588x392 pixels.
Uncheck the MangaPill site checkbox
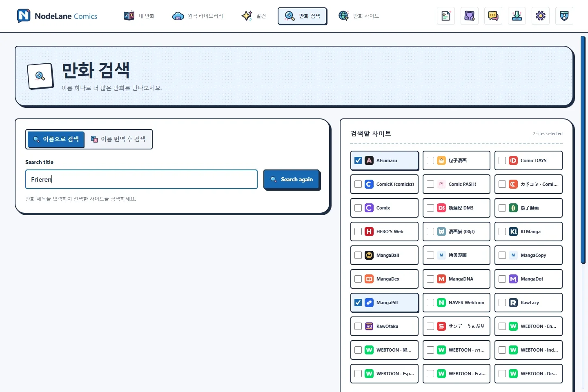[x=358, y=303]
